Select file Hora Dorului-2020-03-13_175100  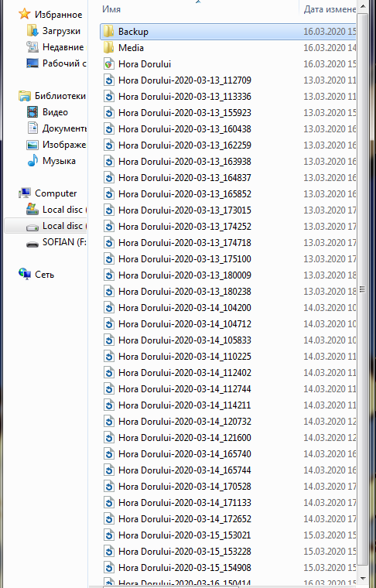185,259
